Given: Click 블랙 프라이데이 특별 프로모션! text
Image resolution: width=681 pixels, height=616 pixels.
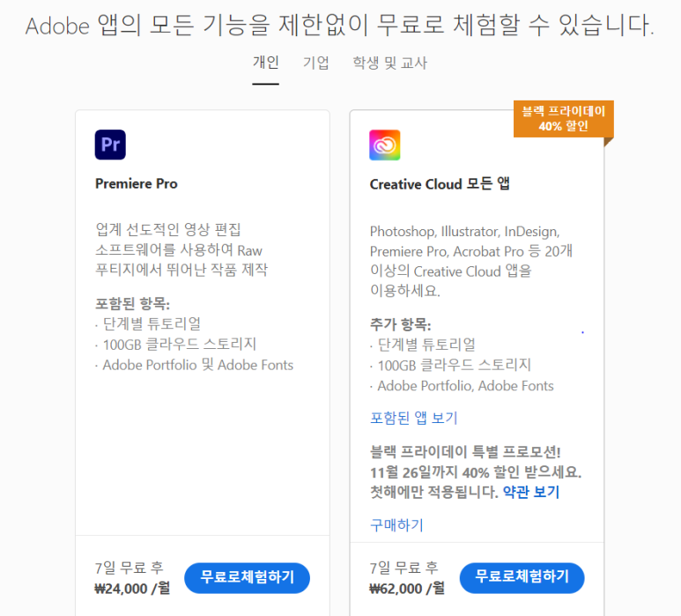Looking at the screenshot, I should [465, 452].
